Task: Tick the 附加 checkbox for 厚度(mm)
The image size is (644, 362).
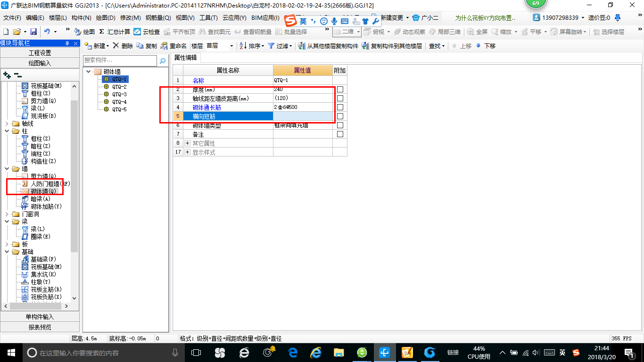Action: tap(340, 89)
